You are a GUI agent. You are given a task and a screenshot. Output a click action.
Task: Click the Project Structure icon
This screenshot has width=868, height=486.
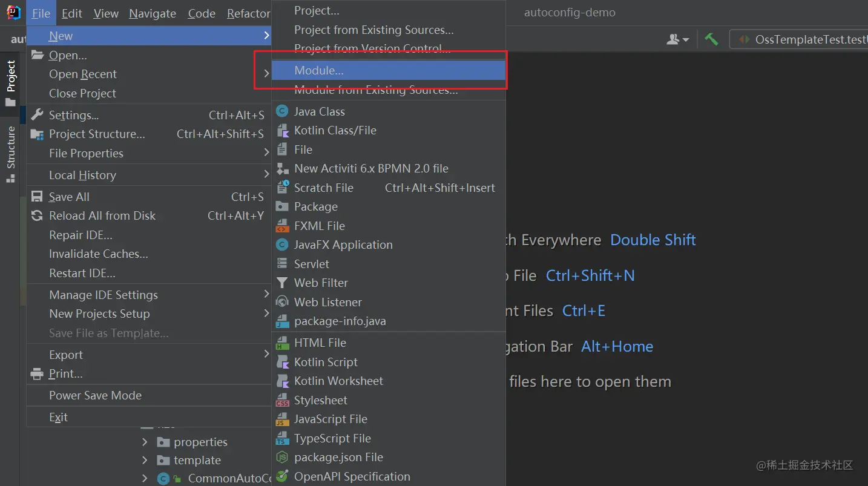(x=38, y=134)
